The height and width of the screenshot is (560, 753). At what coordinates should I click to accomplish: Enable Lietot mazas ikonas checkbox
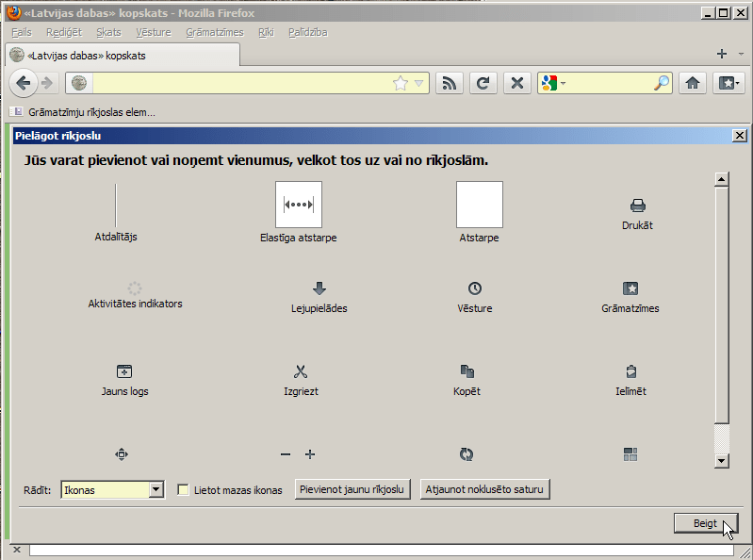pos(183,490)
